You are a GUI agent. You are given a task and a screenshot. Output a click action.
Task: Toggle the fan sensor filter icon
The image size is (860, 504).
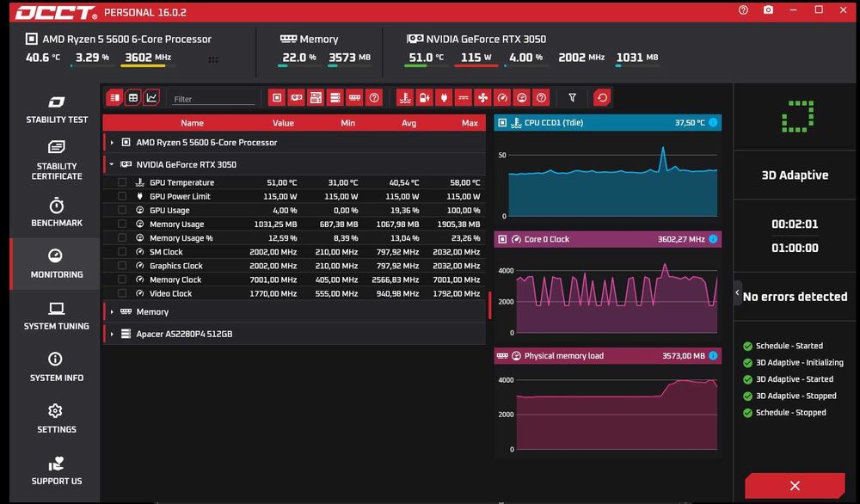482,98
